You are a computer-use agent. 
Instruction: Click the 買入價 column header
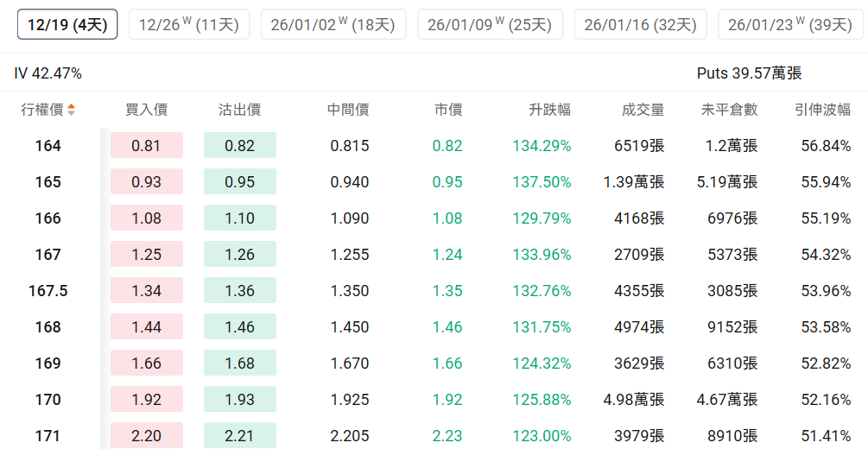(146, 110)
